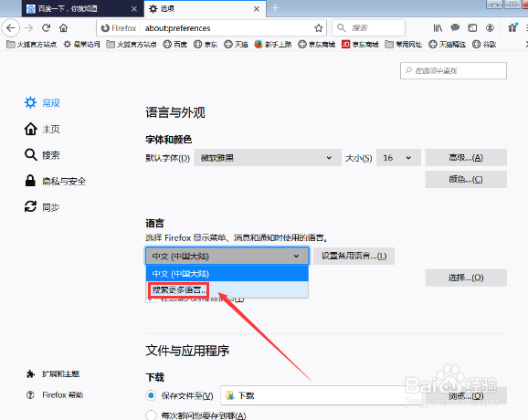The height and width of the screenshot is (420, 528).
Task: Open the 天猫精选 bookmark
Action: tap(448, 44)
